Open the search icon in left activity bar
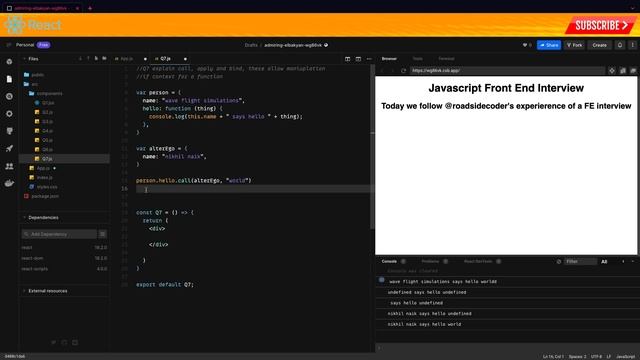The width and height of the screenshot is (640, 360). [9, 96]
